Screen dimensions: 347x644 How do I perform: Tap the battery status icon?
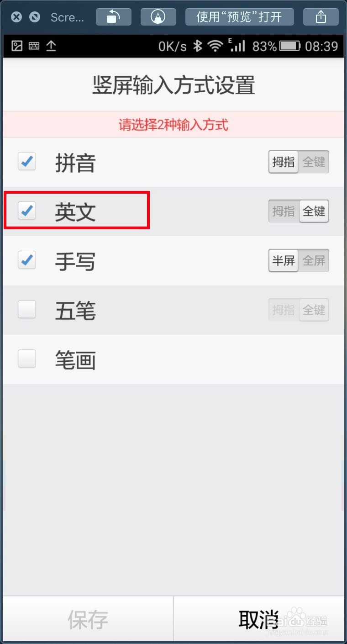click(290, 46)
